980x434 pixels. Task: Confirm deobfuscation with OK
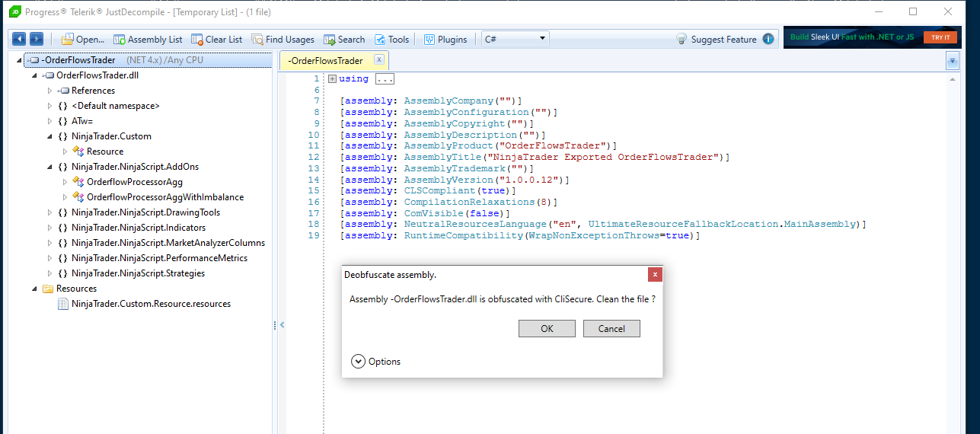547,328
